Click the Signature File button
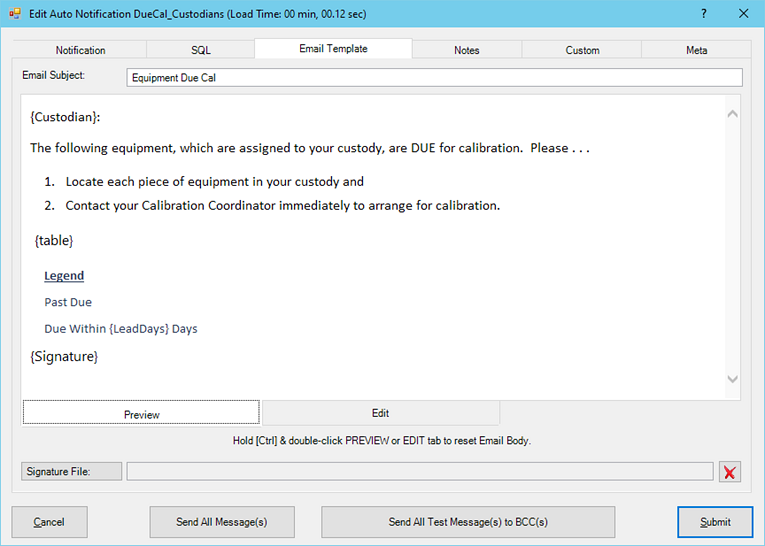Screen dimensions: 765x546 click(71, 472)
